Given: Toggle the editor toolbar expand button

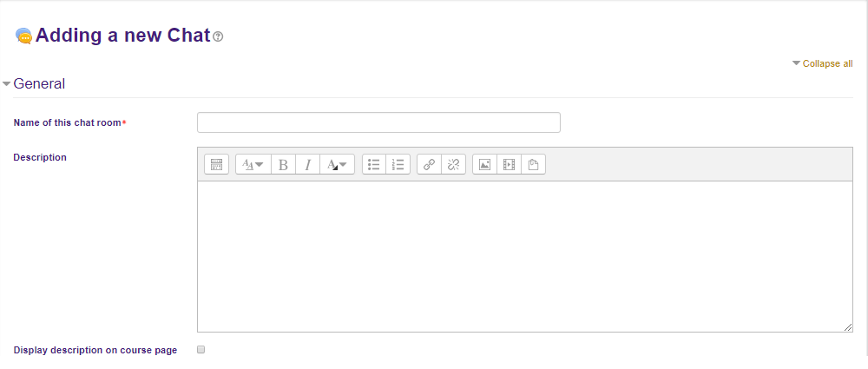Looking at the screenshot, I should (216, 164).
